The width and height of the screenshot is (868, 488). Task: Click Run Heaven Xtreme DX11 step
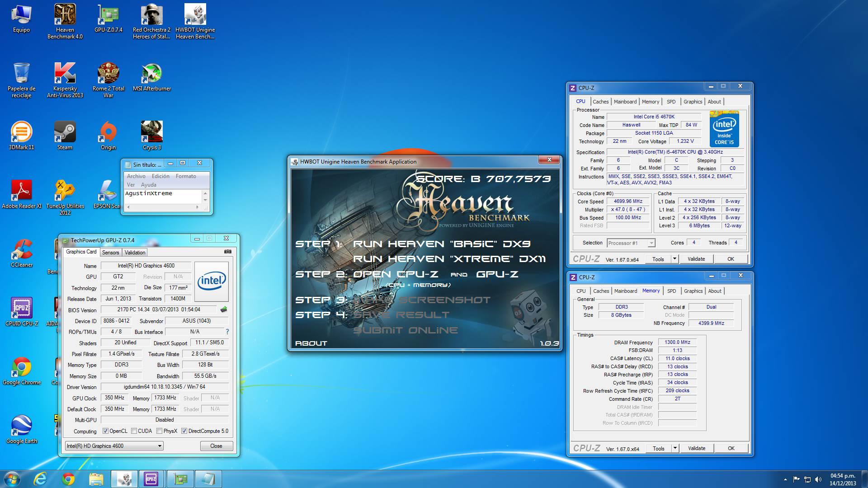[x=449, y=259]
